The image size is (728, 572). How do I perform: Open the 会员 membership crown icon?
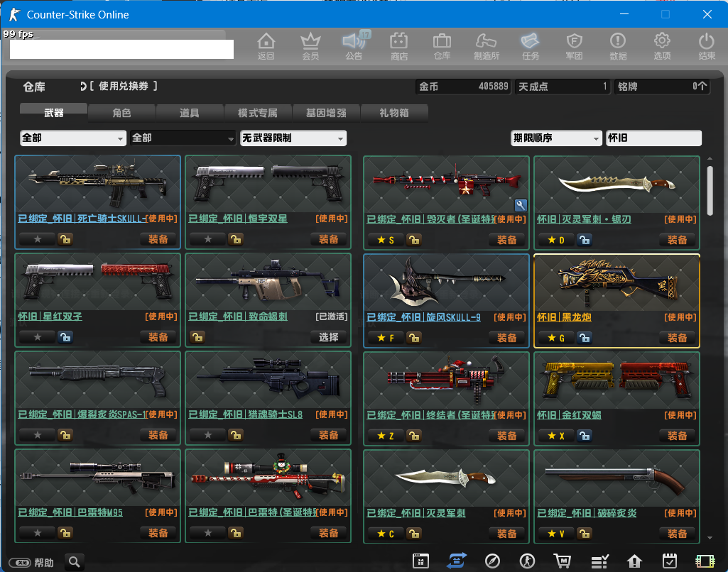point(310,46)
